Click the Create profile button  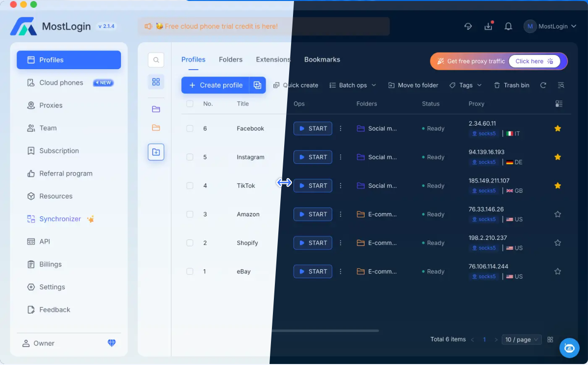pyautogui.click(x=215, y=85)
